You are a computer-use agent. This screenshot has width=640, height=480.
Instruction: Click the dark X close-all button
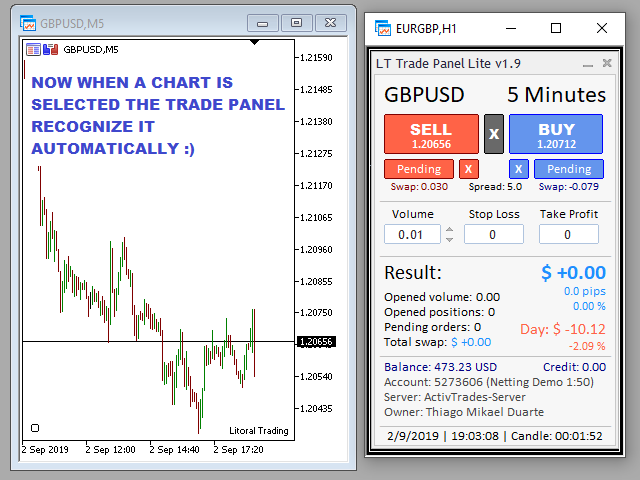tap(494, 133)
